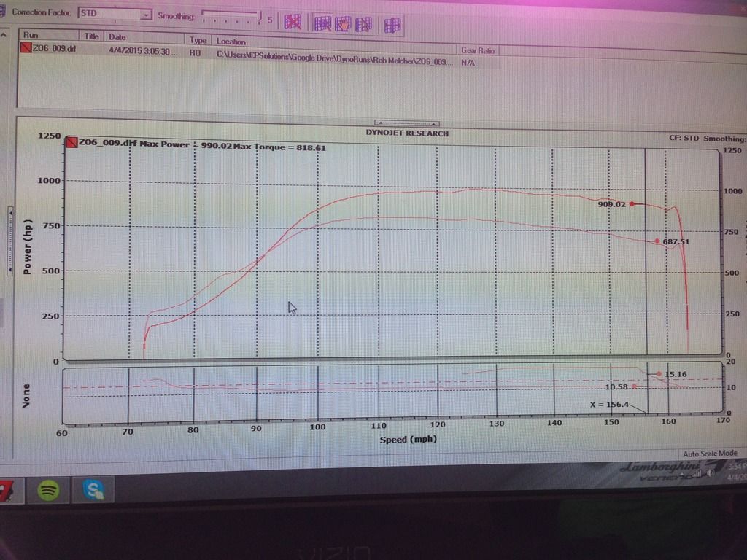This screenshot has width=747, height=560.
Task: Click red color box beside Z06_009.drf run
Action: coord(26,49)
